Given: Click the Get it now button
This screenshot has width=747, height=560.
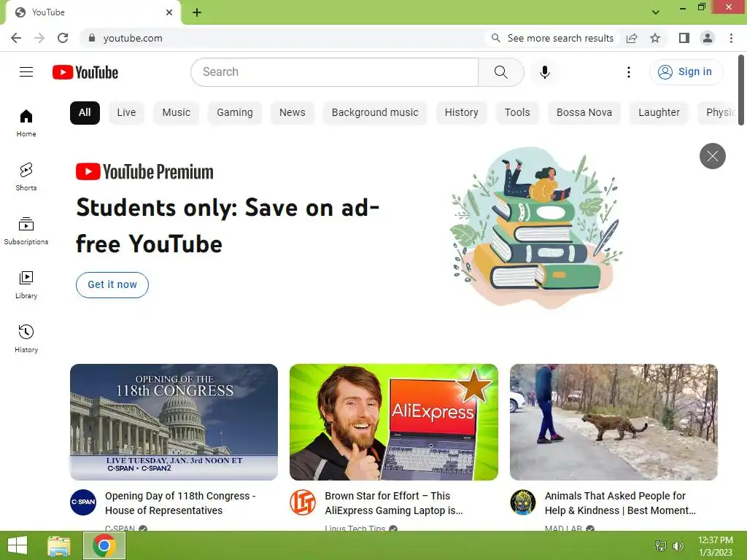Looking at the screenshot, I should [x=112, y=285].
